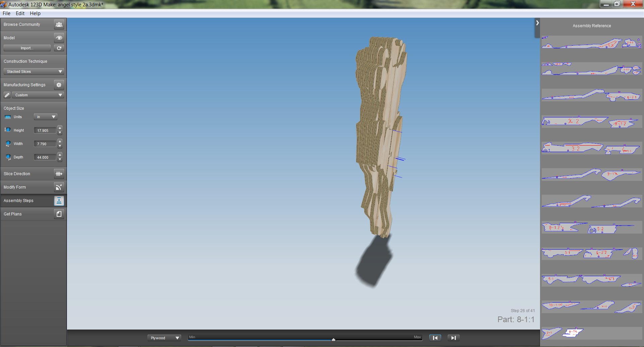The width and height of the screenshot is (644, 347).
Task: Click the Height dimension icon
Action: pos(8,130)
